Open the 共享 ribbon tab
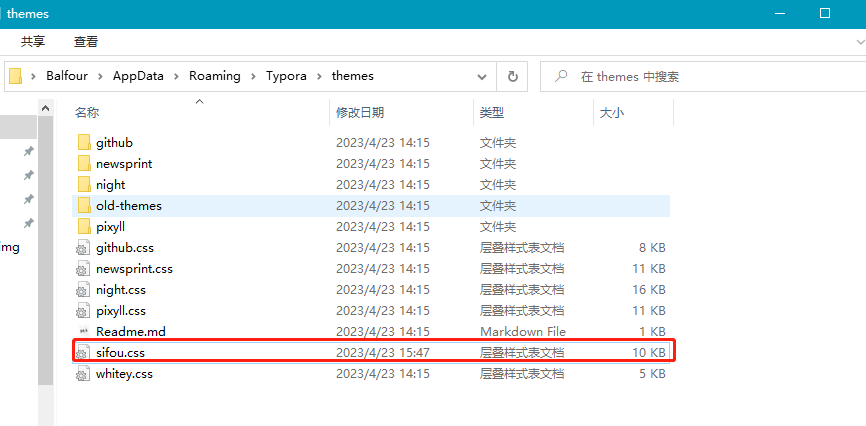The image size is (866, 426). click(x=33, y=41)
